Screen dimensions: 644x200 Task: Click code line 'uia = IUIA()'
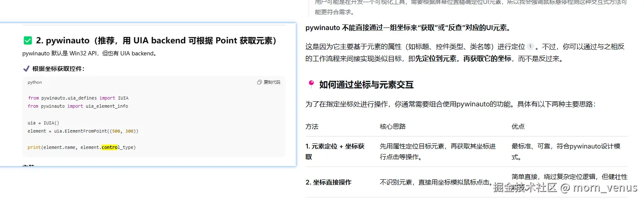[x=43, y=123]
